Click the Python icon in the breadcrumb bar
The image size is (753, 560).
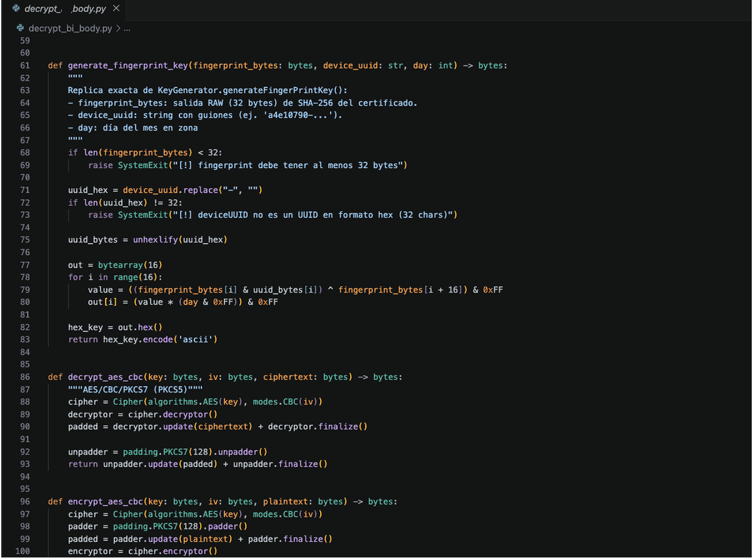click(x=21, y=28)
